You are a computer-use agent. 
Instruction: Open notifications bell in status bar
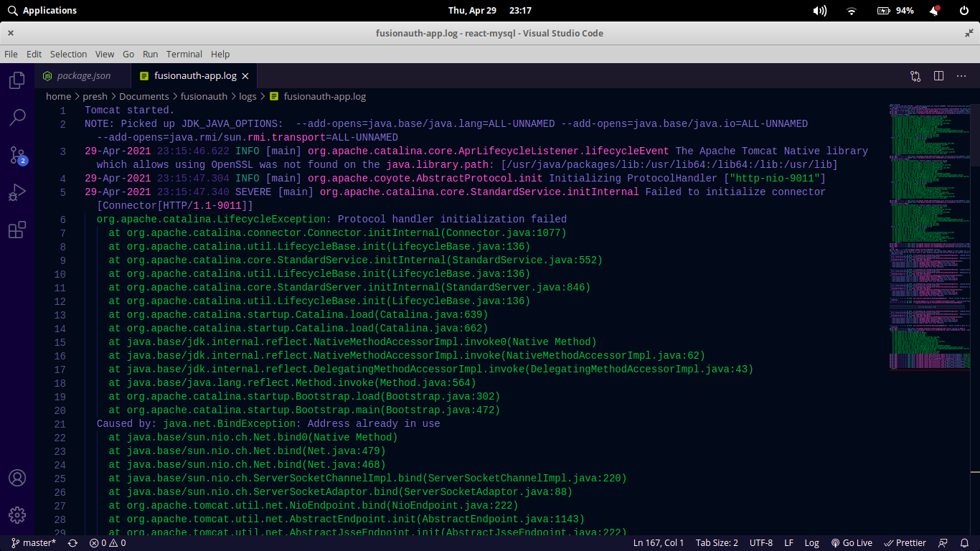click(963, 543)
